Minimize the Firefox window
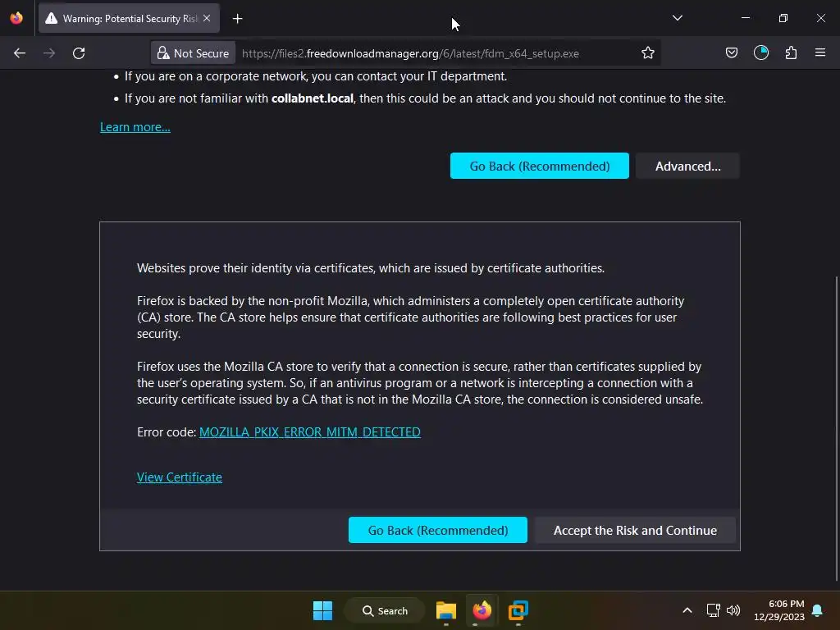 click(x=745, y=18)
